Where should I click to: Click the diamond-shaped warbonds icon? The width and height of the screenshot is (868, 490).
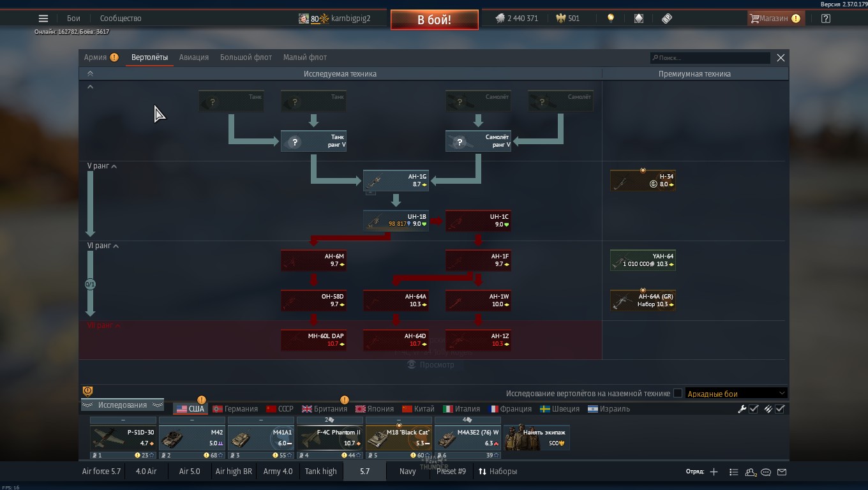639,19
